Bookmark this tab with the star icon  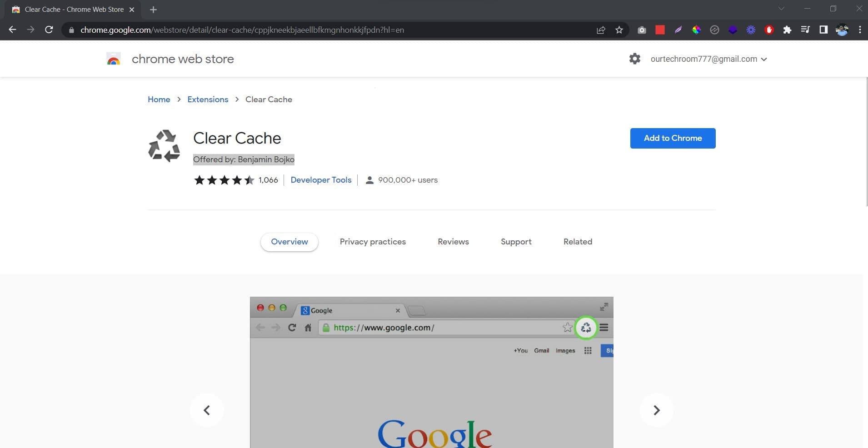(619, 30)
